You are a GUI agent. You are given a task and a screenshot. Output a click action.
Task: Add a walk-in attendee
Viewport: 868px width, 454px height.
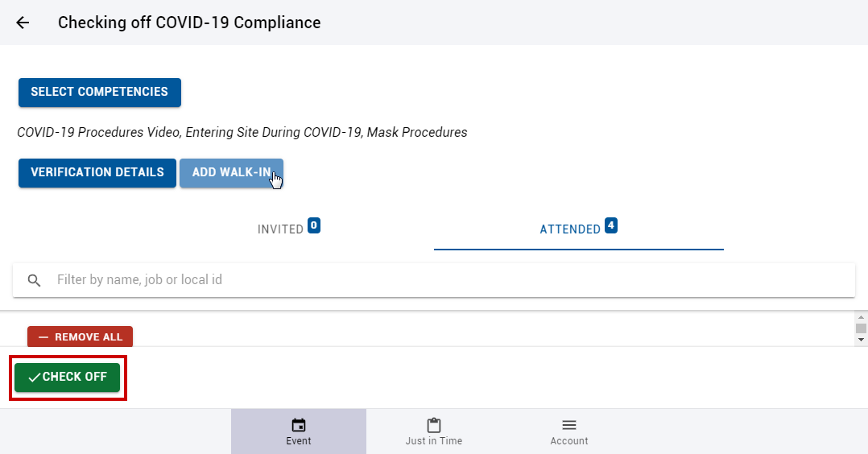[231, 173]
